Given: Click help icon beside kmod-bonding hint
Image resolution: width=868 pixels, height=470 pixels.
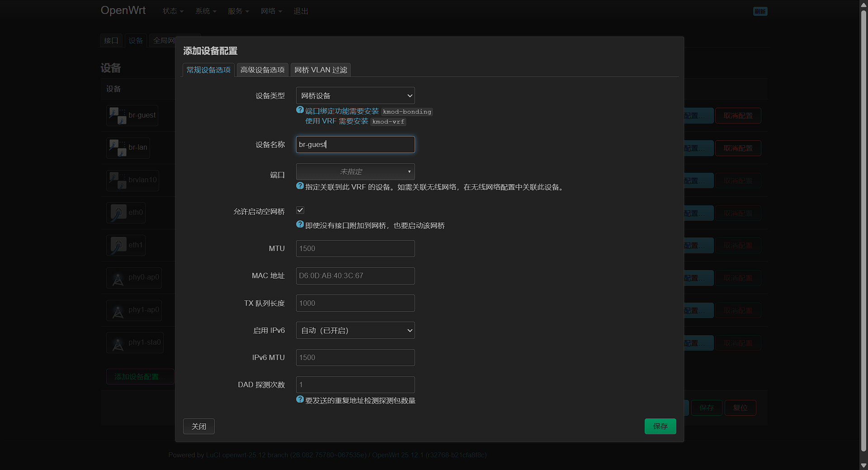Looking at the screenshot, I should coord(300,110).
